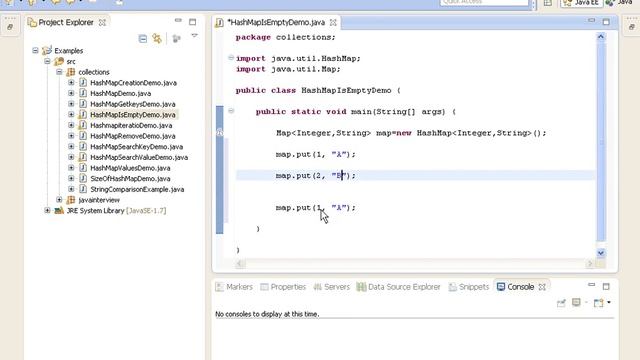The image size is (640, 360).
Task: Open the Markers tab
Action: [x=234, y=287]
